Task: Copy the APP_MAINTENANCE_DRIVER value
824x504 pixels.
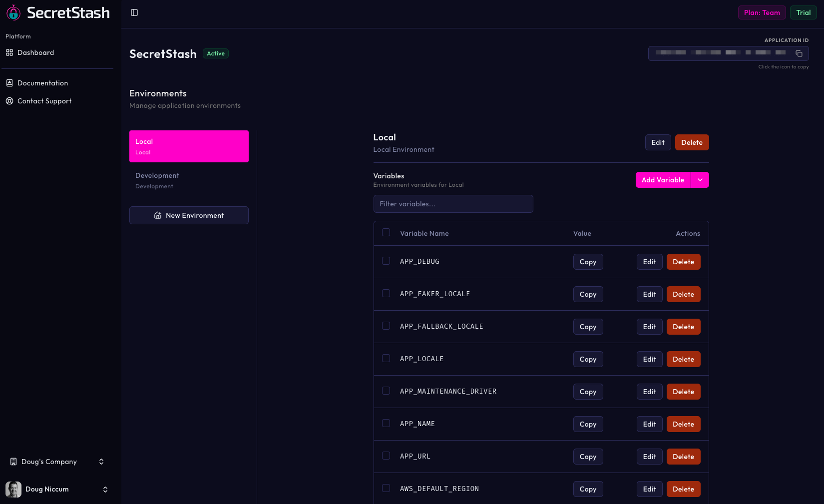Action: [x=588, y=392]
